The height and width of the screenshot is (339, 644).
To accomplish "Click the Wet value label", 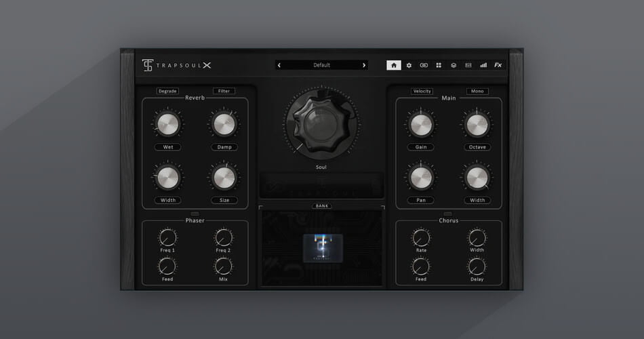I will 168,146.
